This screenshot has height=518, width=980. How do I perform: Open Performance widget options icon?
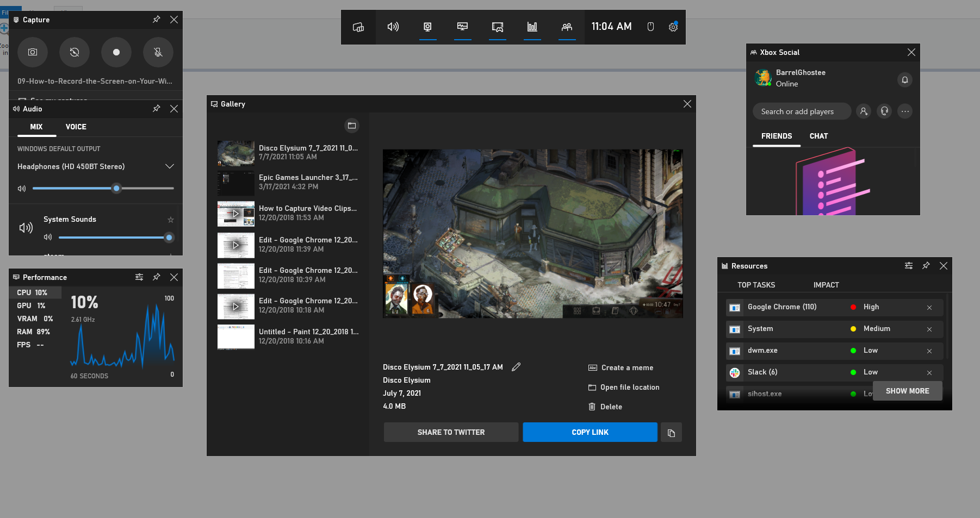tap(139, 277)
